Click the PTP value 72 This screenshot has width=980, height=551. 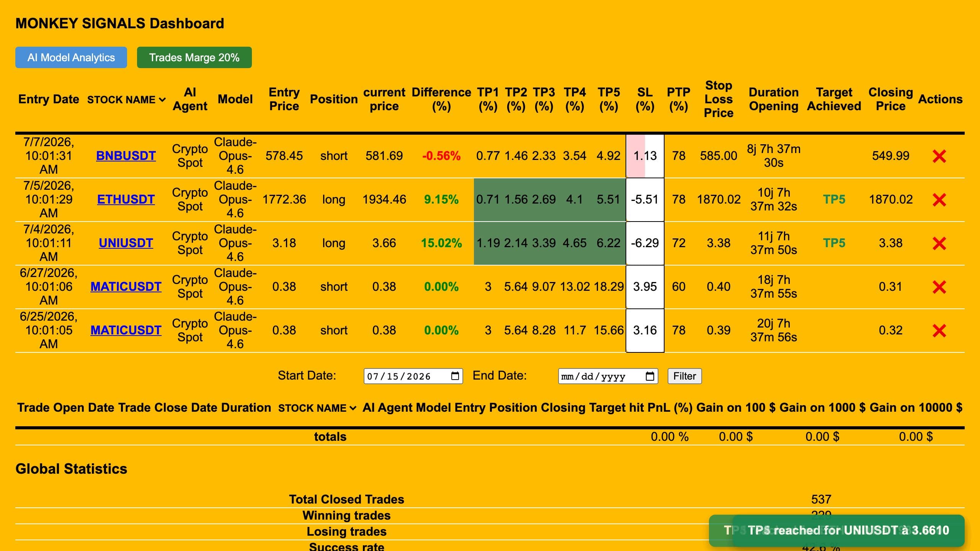[x=679, y=243]
